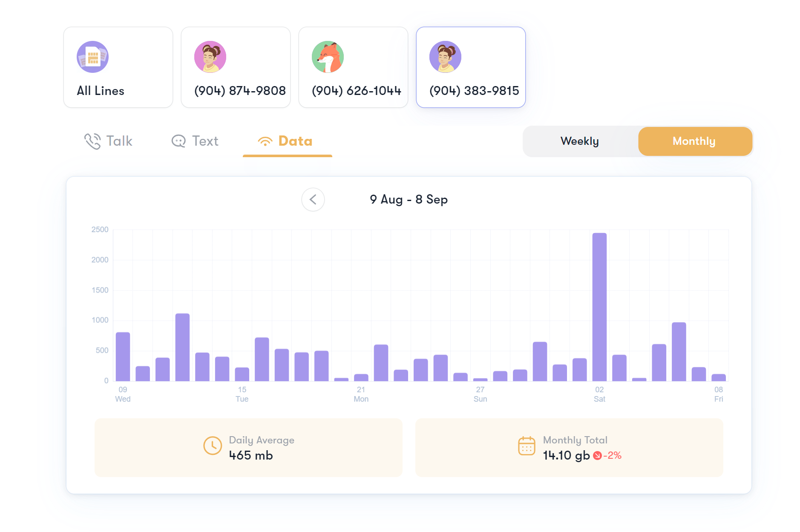Click the pink avatar for (904) 874-9808
800x532 pixels.
pos(210,57)
